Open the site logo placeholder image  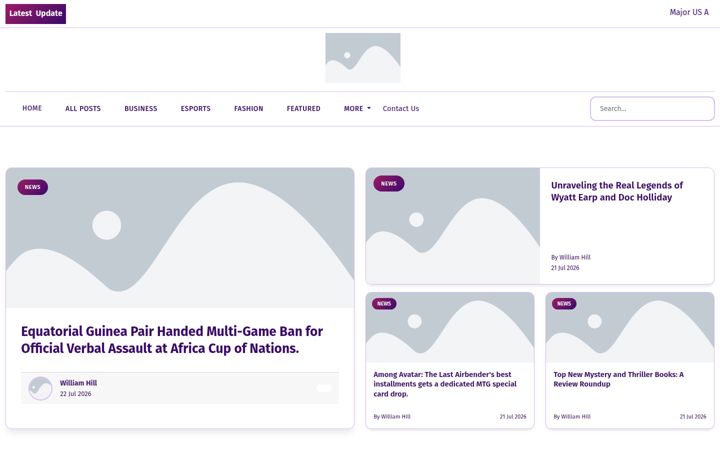coord(363,58)
